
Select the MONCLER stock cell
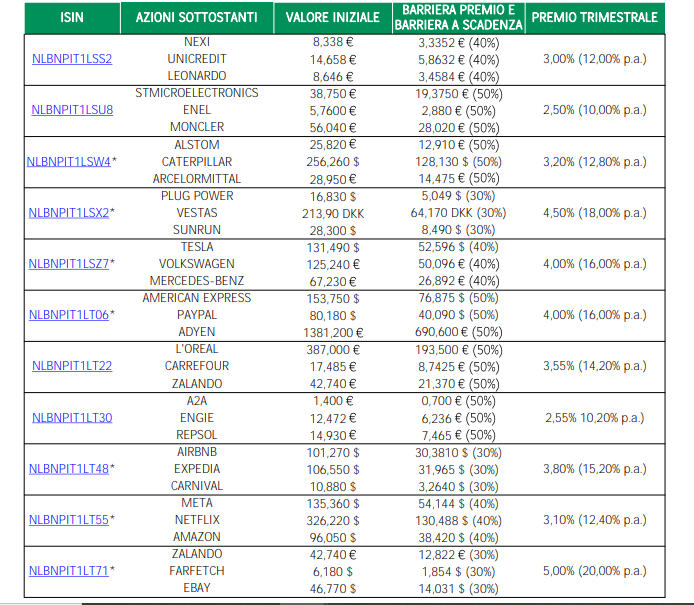[x=197, y=127]
